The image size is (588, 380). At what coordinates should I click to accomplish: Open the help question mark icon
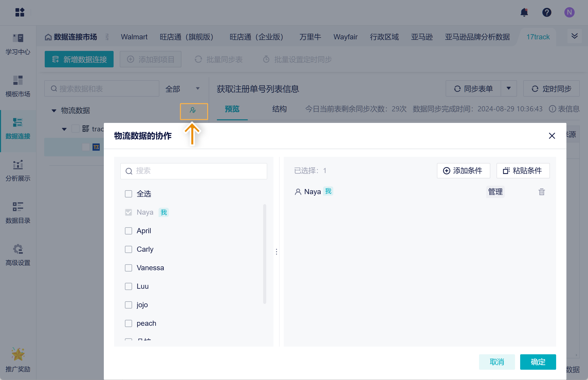547,12
